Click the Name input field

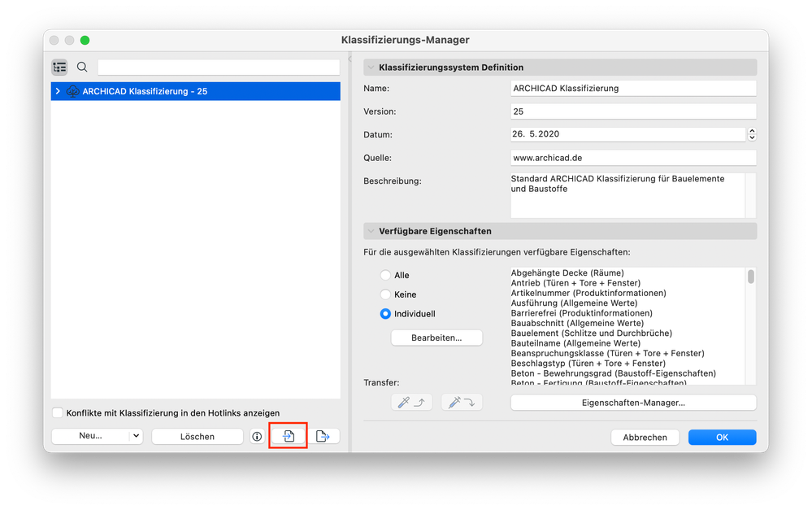633,88
